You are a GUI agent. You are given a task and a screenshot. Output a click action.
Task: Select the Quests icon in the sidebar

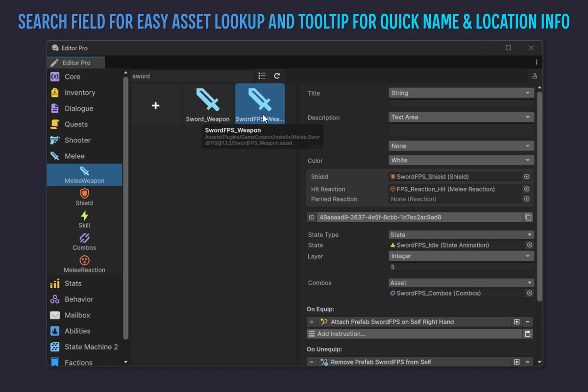click(54, 124)
